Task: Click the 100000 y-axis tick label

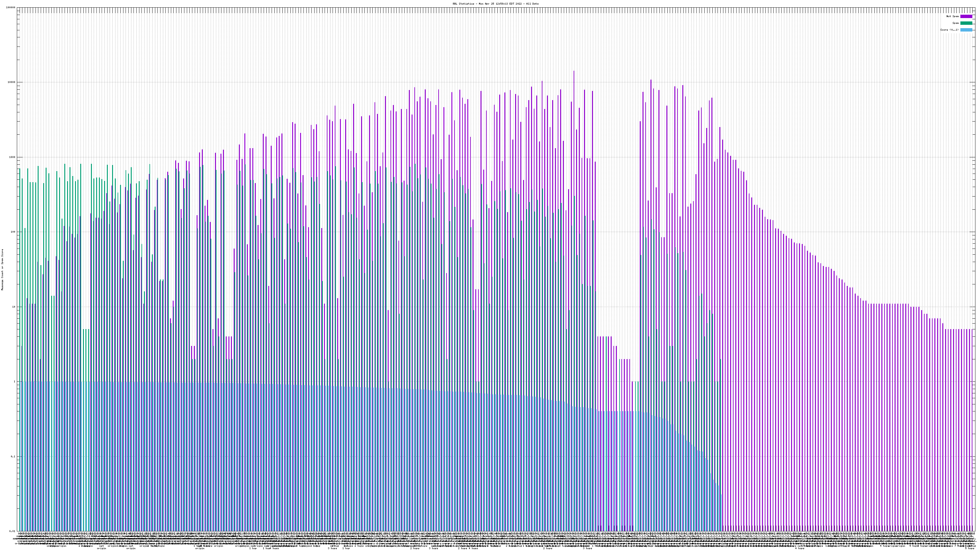Action: pos(11,8)
